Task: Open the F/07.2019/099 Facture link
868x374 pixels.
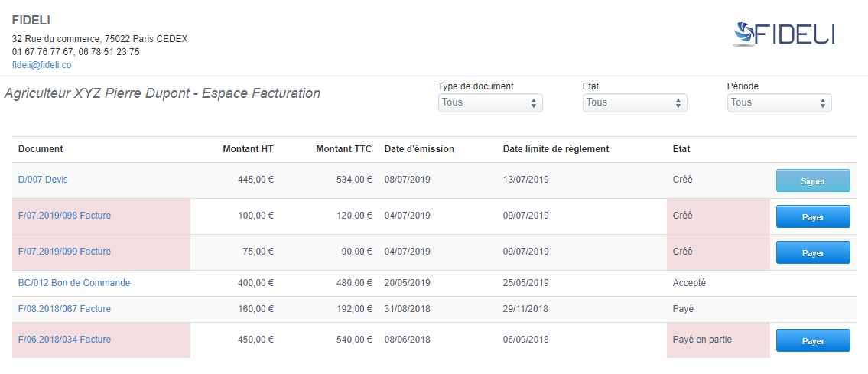Action: coord(64,251)
